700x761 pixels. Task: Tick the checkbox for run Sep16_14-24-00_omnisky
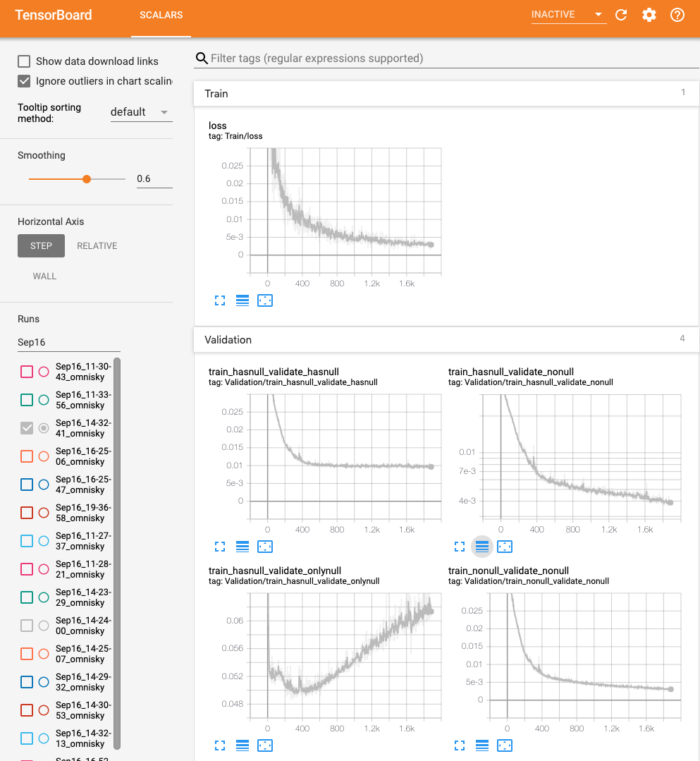(x=27, y=626)
